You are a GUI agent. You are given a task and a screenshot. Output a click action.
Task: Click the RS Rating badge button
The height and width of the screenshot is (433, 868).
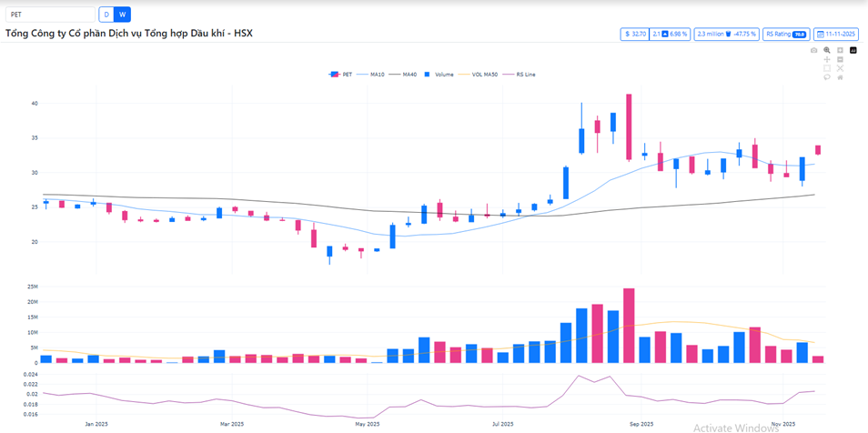coord(786,34)
